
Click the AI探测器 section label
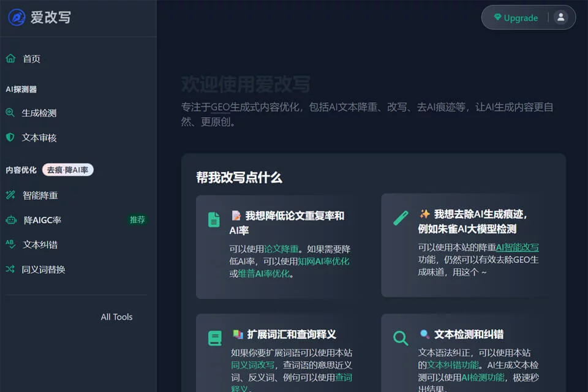point(21,89)
